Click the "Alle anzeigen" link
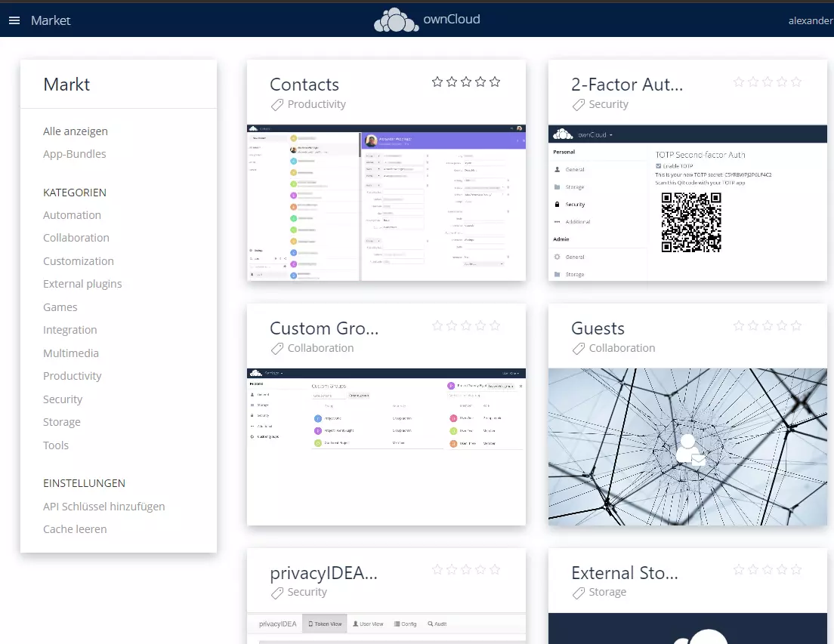Viewport: 834px width, 644px height. click(x=76, y=131)
